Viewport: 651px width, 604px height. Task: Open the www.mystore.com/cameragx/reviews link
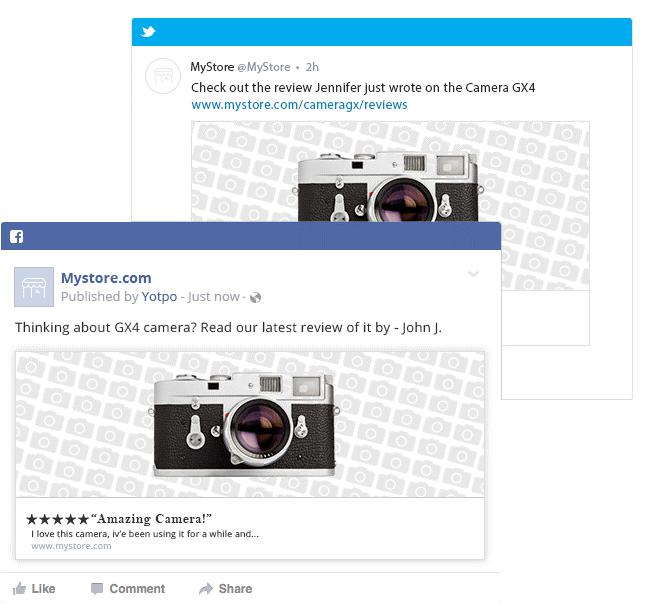pyautogui.click(x=299, y=104)
